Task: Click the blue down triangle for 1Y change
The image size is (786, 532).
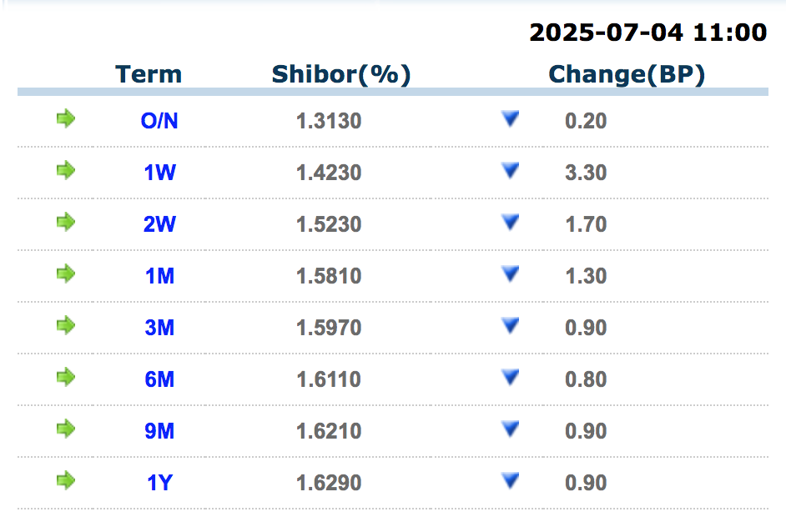Action: (511, 481)
